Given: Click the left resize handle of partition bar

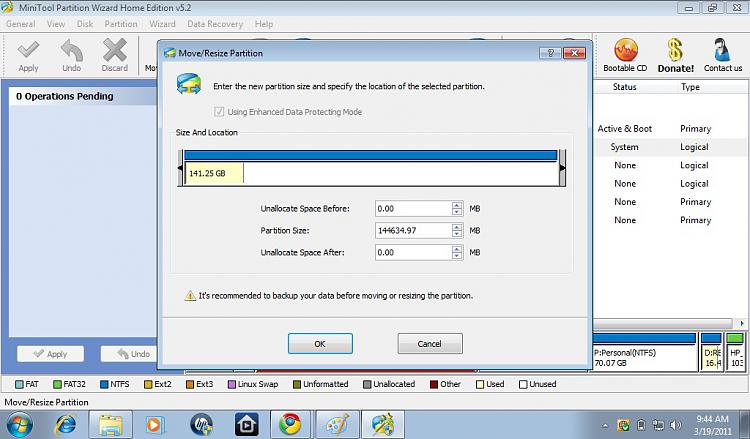Looking at the screenshot, I should [180, 168].
